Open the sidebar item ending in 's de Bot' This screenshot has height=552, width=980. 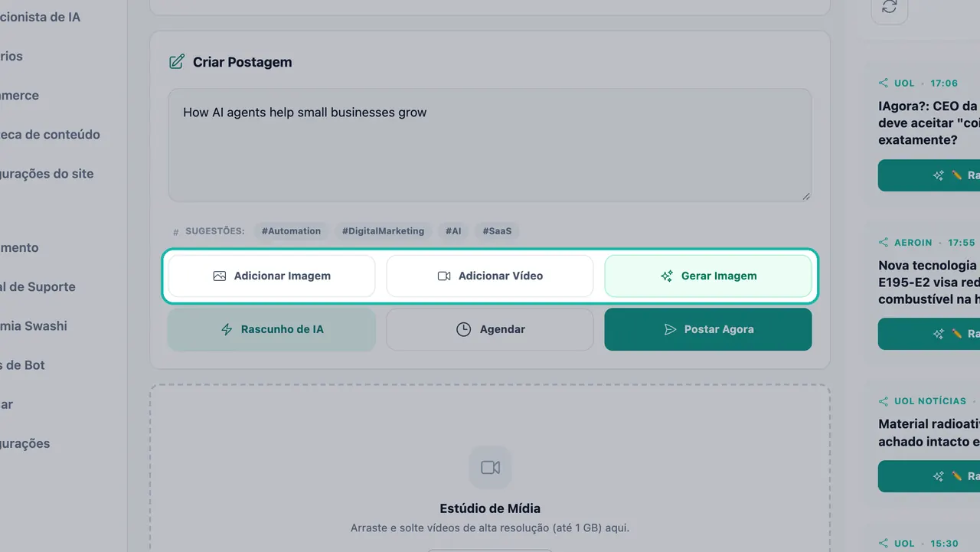click(23, 365)
